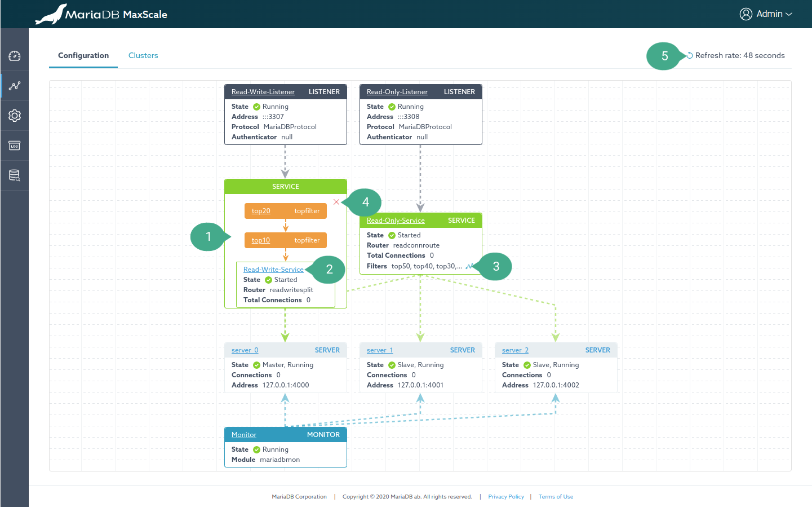The width and height of the screenshot is (812, 507).
Task: Open the Monitor link
Action: (x=243, y=435)
